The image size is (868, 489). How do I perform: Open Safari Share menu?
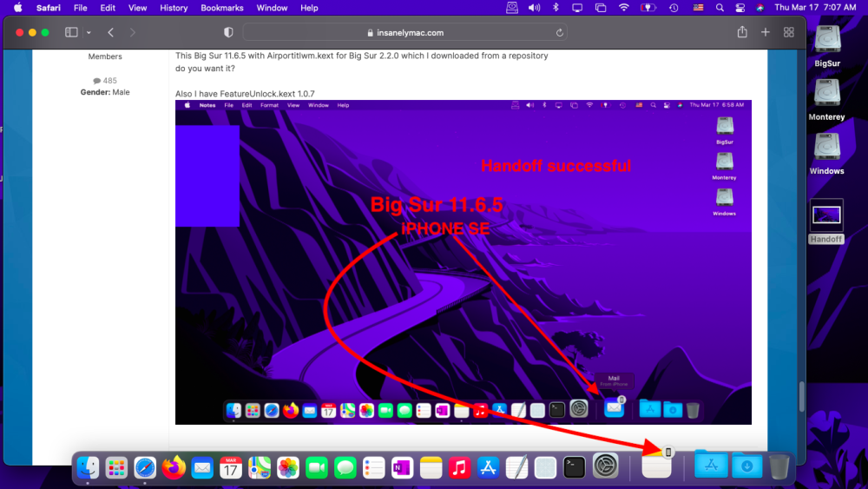click(742, 32)
